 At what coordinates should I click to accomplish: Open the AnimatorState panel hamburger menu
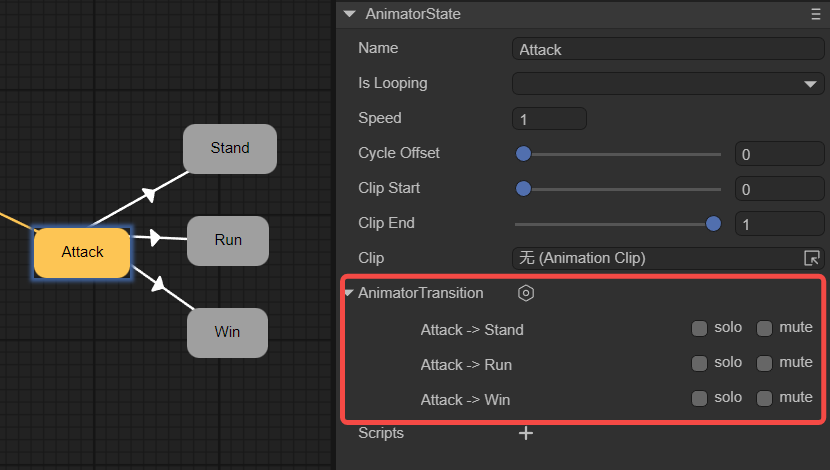(815, 15)
